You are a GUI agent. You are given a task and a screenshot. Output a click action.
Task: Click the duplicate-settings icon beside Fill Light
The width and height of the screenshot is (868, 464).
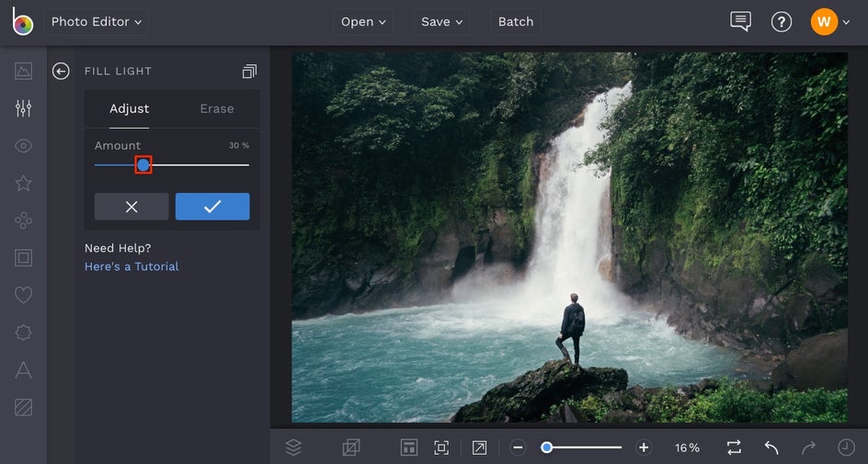[x=249, y=72]
